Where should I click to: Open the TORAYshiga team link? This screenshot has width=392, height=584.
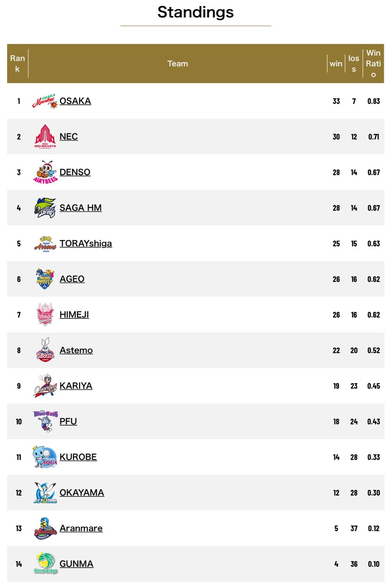click(x=86, y=243)
